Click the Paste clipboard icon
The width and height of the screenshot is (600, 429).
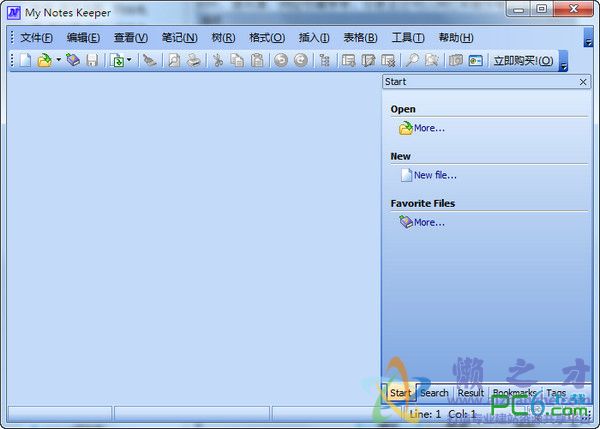(x=257, y=60)
